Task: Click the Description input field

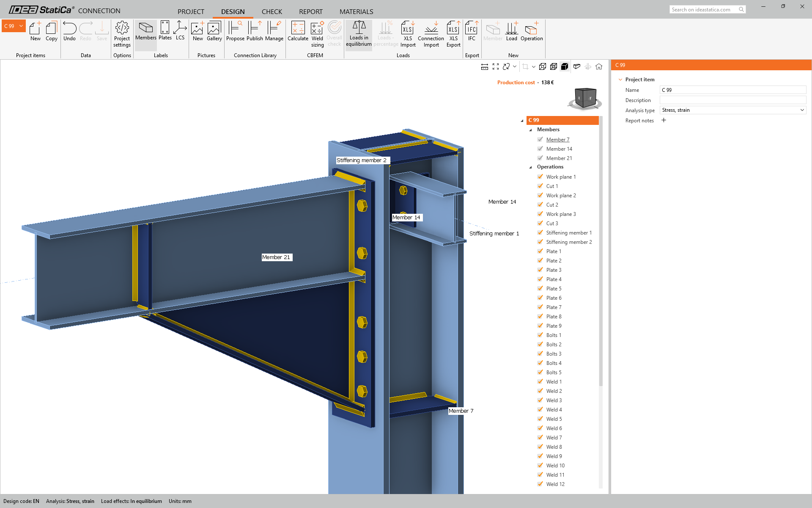Action: coord(733,100)
